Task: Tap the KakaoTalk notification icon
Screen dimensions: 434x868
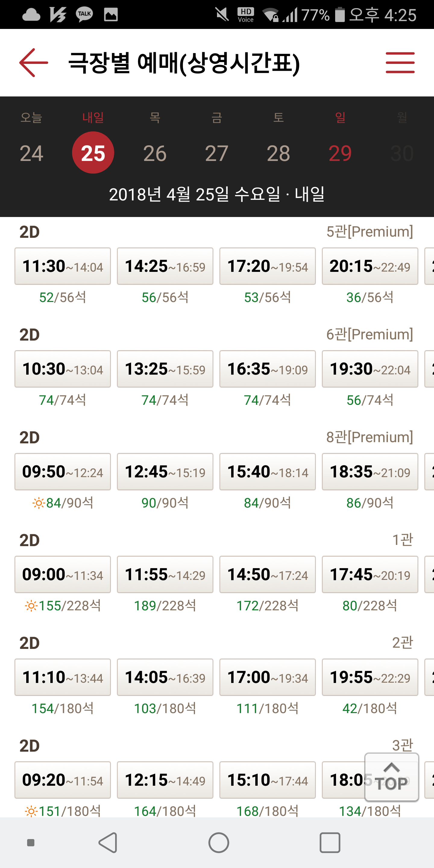Action: [84, 14]
